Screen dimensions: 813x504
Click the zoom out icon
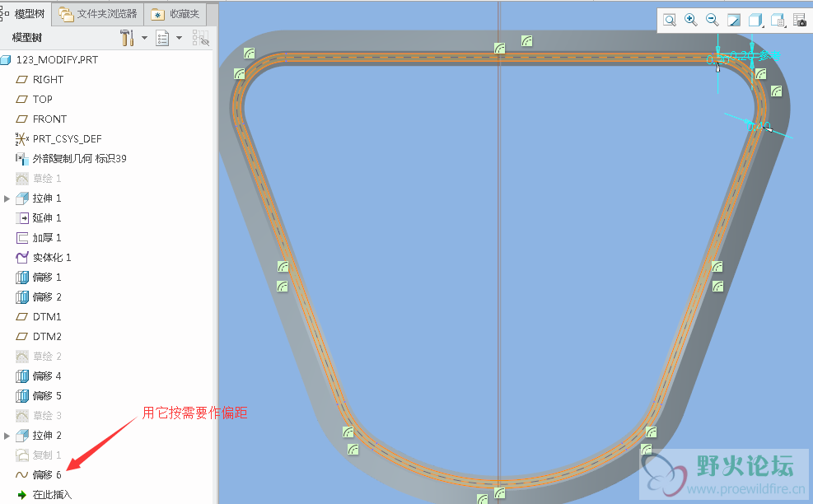[x=713, y=21]
